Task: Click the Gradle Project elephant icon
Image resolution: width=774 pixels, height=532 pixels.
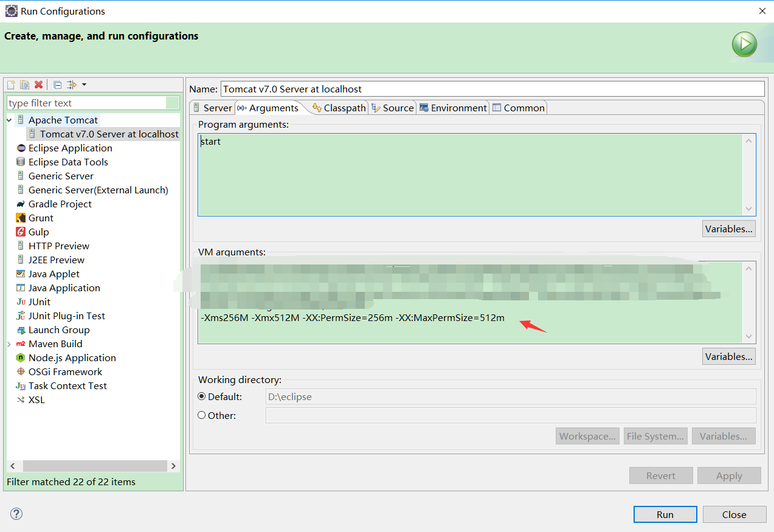Action: (21, 204)
